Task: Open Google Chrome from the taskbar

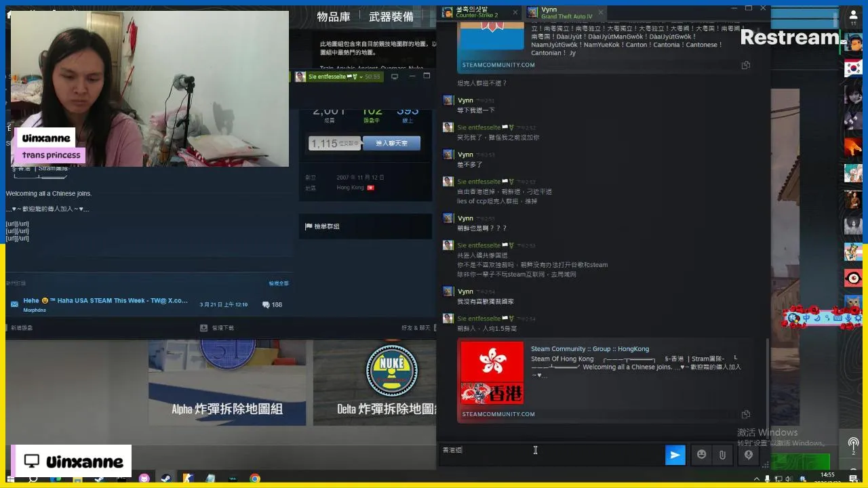Action: coord(255,479)
